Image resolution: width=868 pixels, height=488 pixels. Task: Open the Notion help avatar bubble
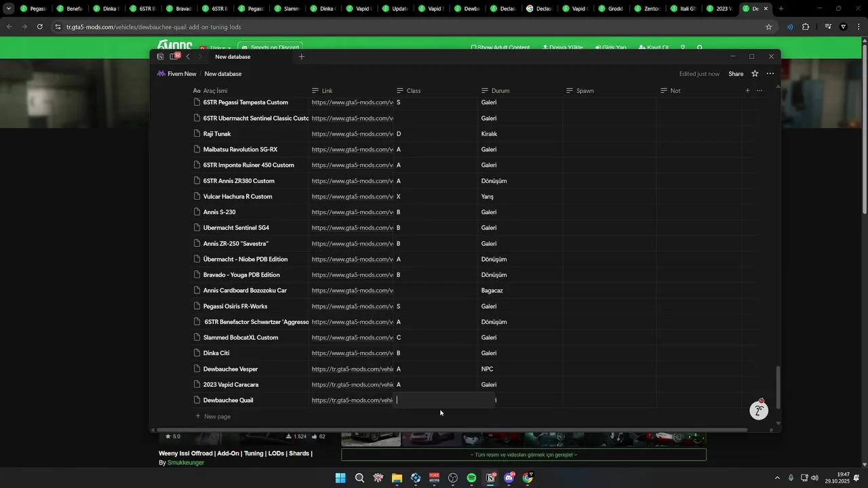pos(759,410)
